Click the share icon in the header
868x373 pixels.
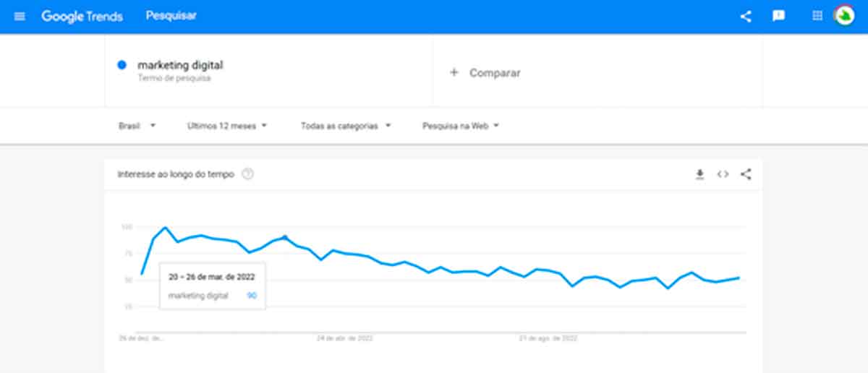tap(746, 16)
